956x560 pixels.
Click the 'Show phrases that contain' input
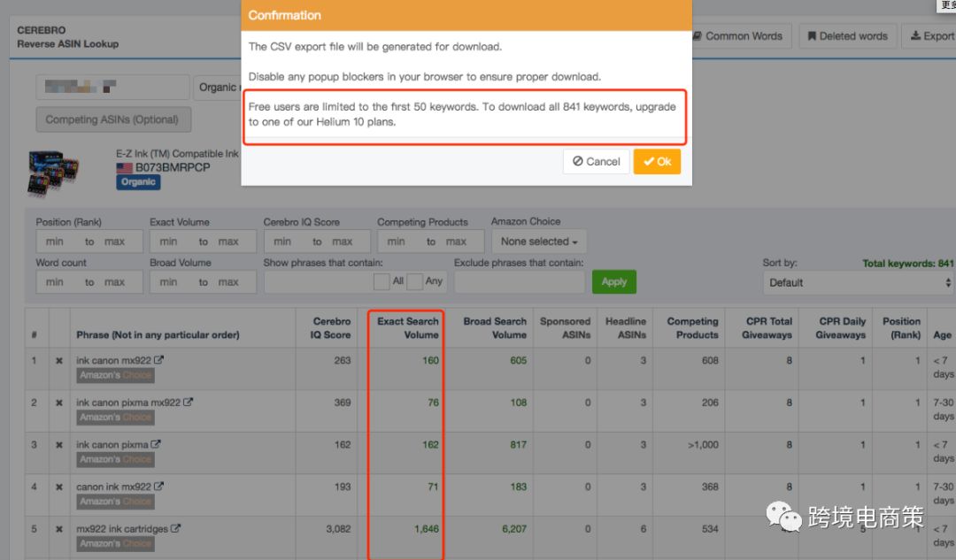(319, 281)
